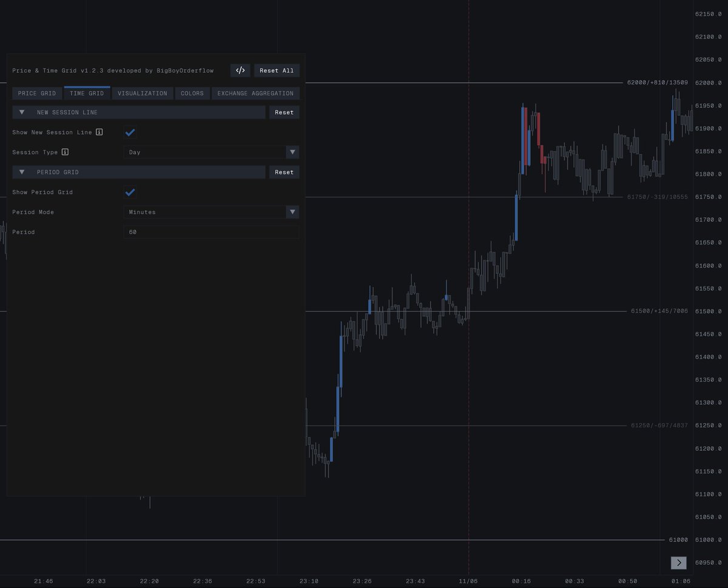Reset the New Session Line section
The height and width of the screenshot is (588, 728).
pos(284,112)
